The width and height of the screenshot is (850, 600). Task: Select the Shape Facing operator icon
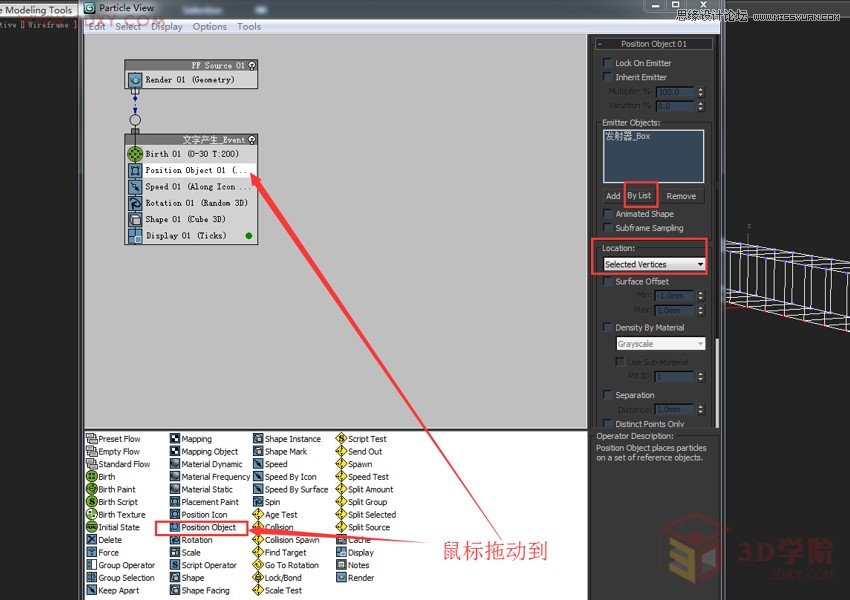click(204, 590)
